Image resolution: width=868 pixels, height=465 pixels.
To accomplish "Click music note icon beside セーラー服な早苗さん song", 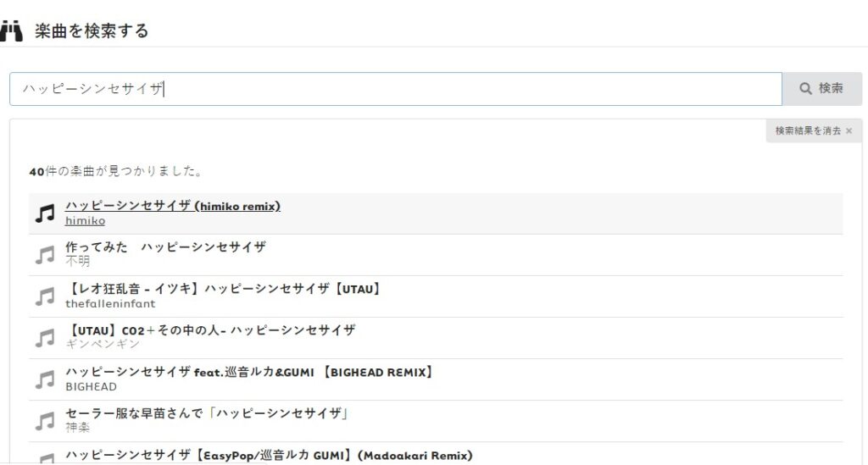I will pyautogui.click(x=45, y=420).
